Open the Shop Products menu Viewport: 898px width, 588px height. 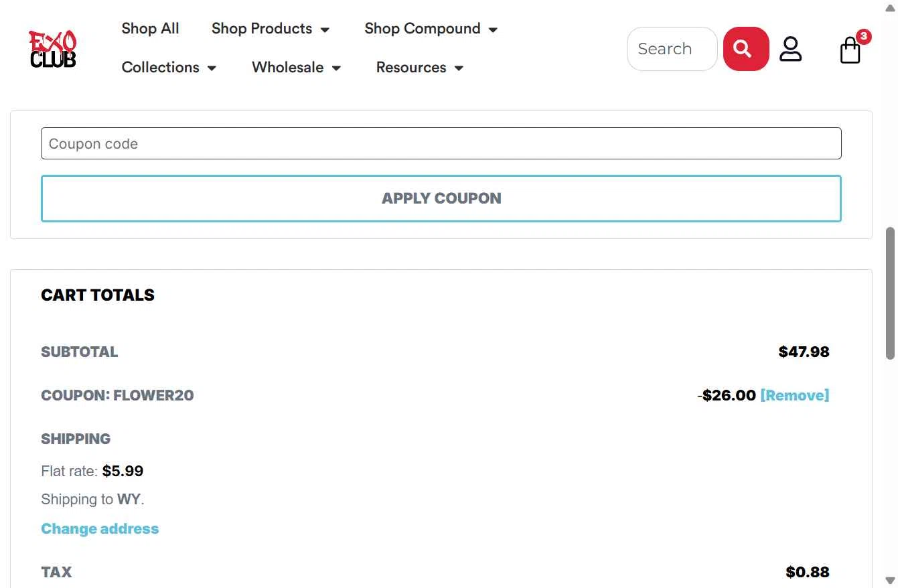coord(271,29)
